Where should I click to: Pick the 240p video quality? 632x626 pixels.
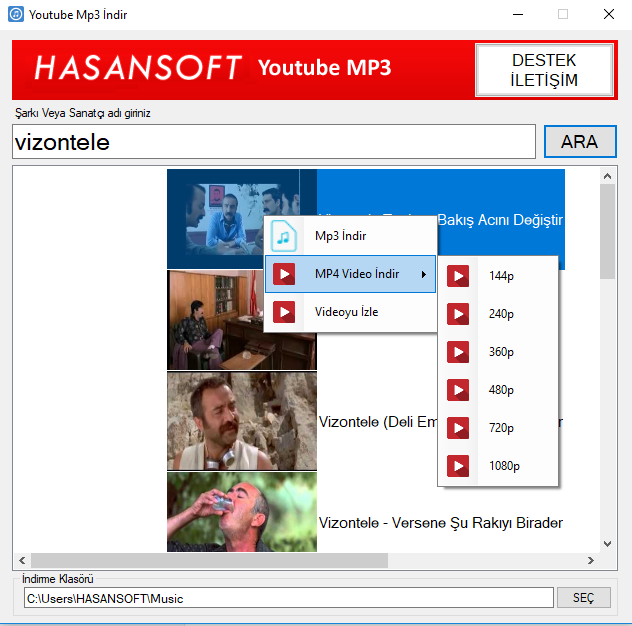[498, 314]
